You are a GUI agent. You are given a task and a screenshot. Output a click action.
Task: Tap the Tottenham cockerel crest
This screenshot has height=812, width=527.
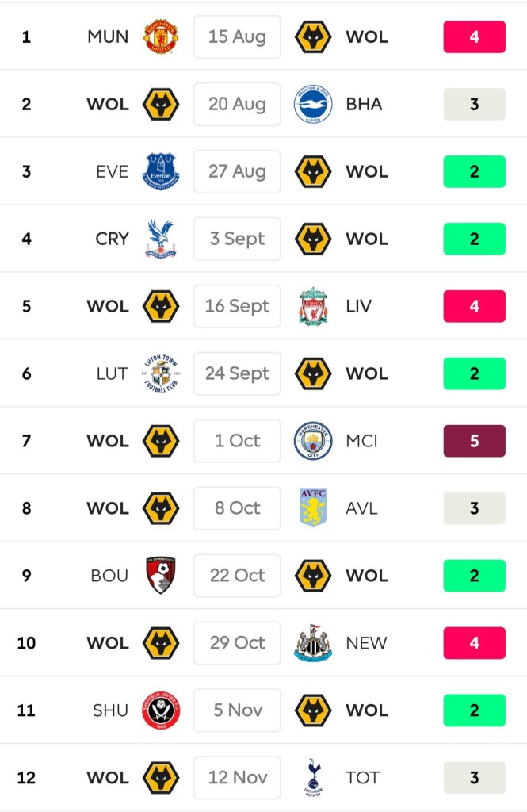(313, 778)
